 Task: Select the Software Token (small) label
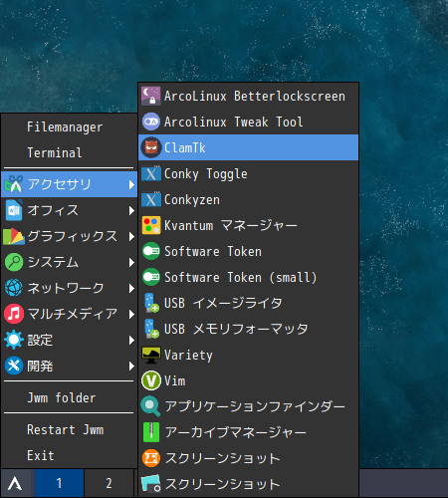click(x=241, y=278)
